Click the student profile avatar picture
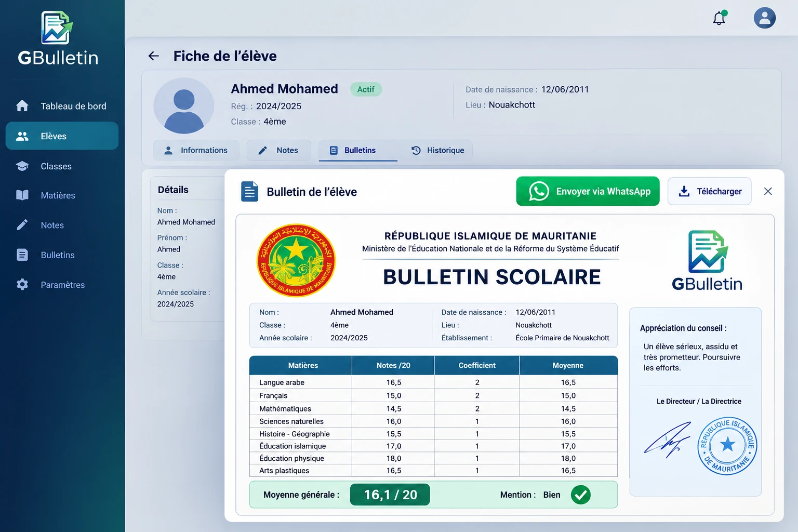Screen dimensions: 798x532 click(184, 106)
